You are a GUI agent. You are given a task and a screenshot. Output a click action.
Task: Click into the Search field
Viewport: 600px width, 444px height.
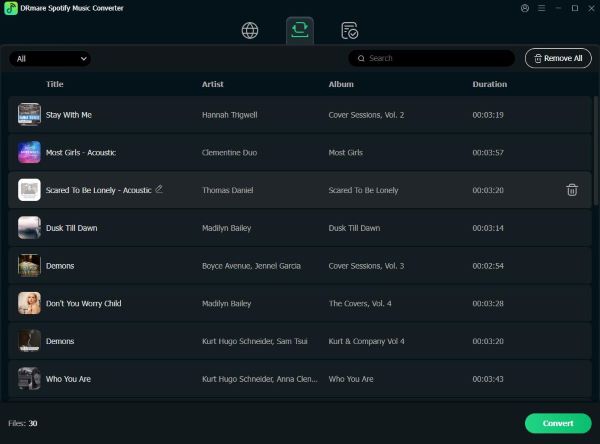[432, 58]
